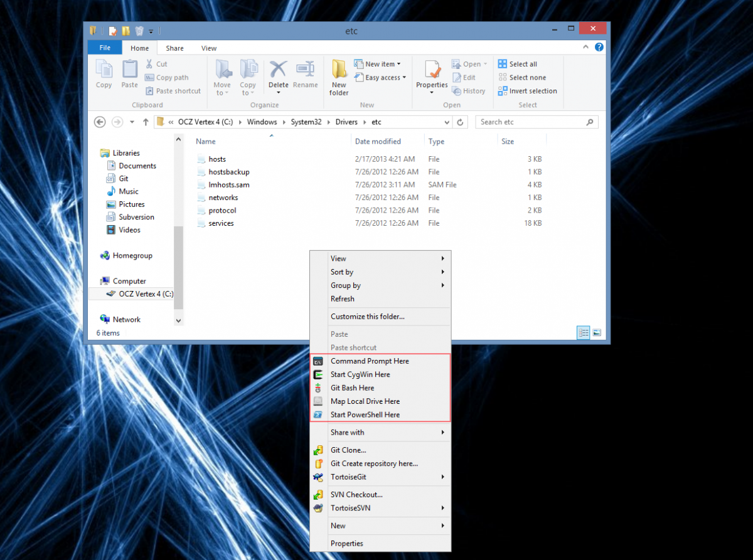Refresh the address bar location
The width and height of the screenshot is (753, 560).
pyautogui.click(x=461, y=122)
